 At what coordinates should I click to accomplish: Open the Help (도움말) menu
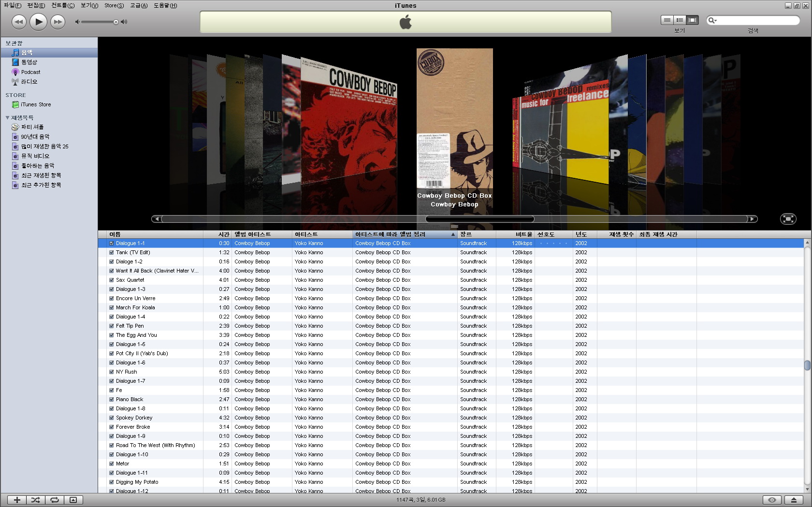click(x=165, y=5)
